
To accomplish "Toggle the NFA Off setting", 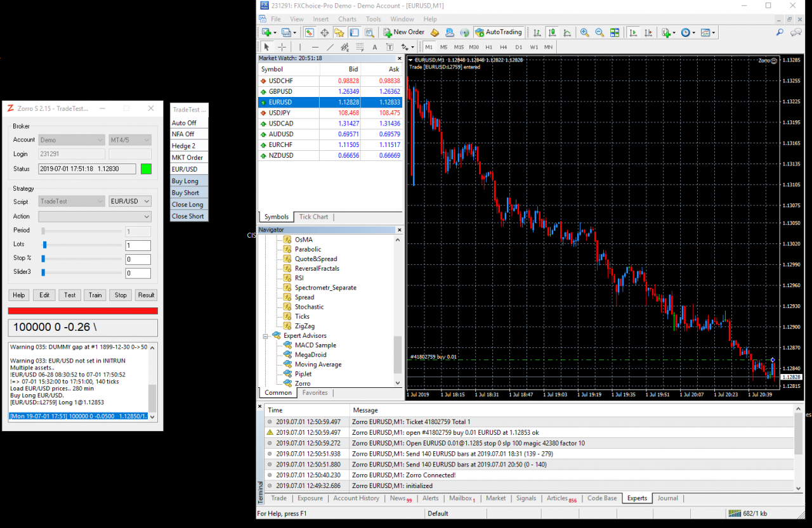I will [x=188, y=134].
